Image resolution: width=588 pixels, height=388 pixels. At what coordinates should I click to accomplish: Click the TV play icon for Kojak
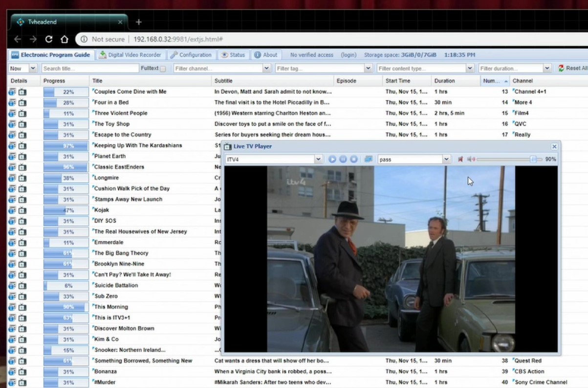(x=22, y=210)
